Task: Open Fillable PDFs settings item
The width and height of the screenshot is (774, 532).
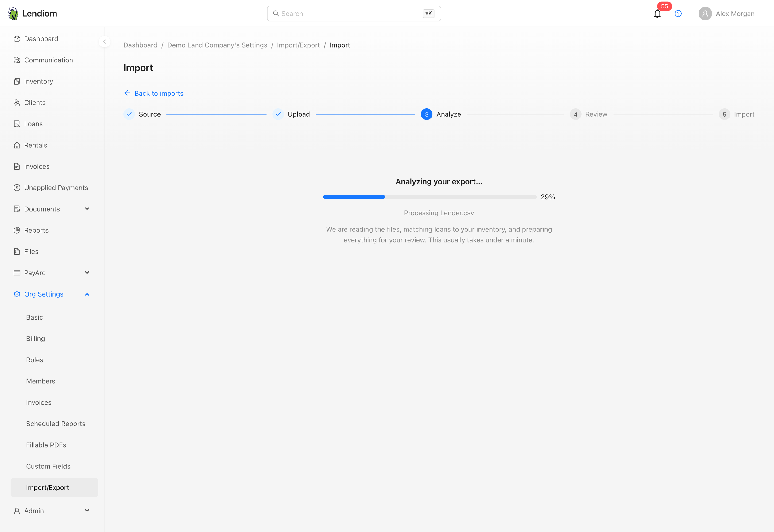Action: 54,445
